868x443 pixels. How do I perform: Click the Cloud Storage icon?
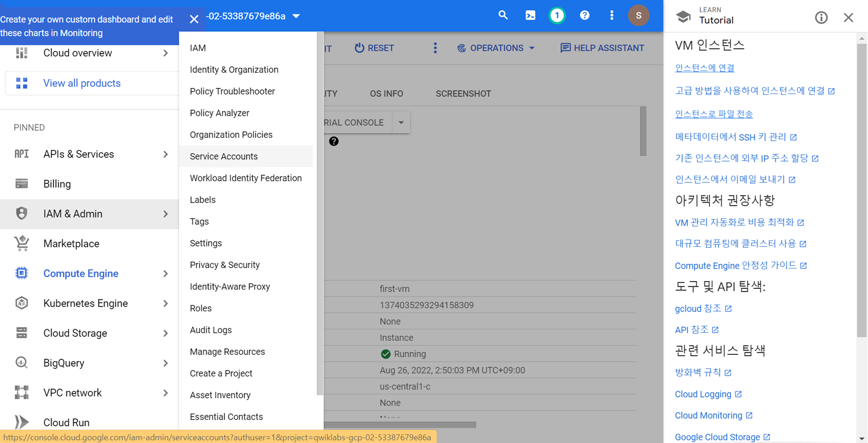tap(22, 333)
